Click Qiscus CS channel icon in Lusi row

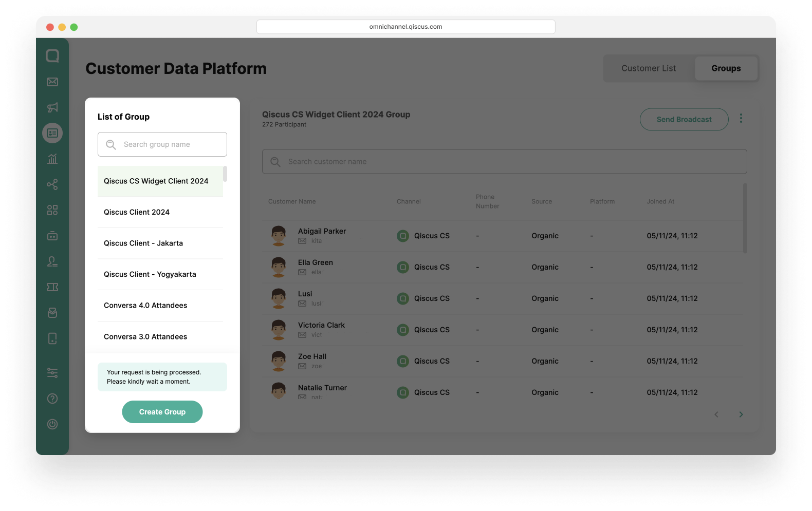pos(403,298)
